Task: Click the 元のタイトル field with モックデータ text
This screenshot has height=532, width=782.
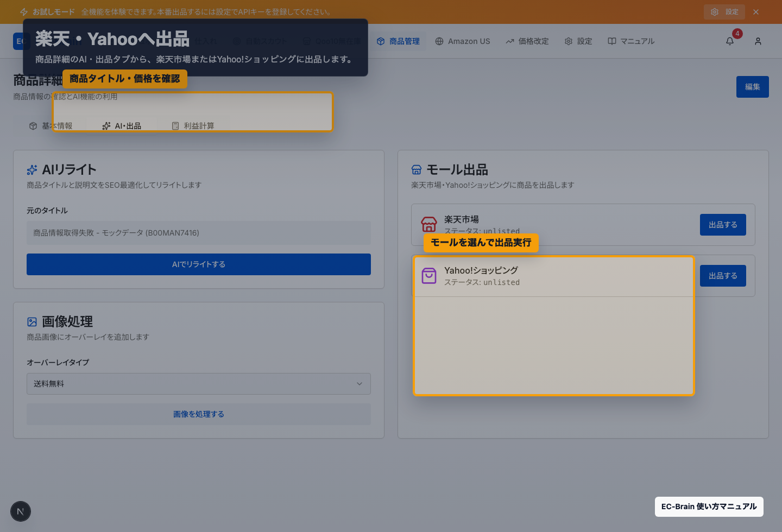Action: [199, 233]
